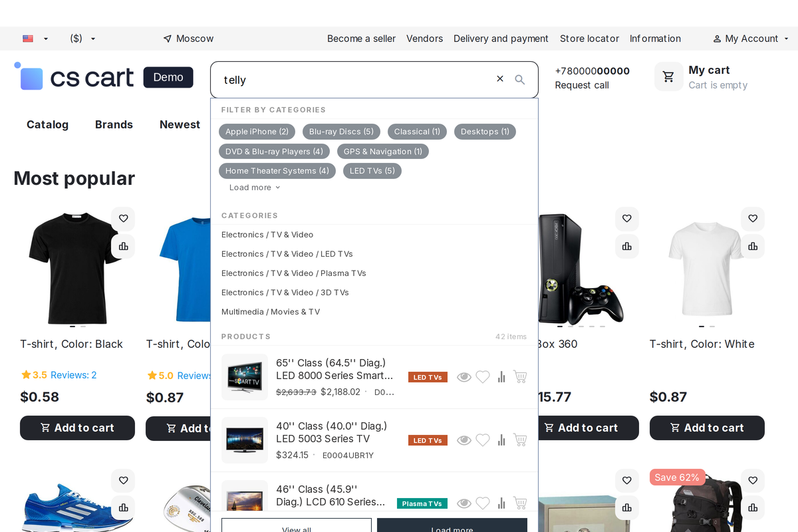The width and height of the screenshot is (798, 532).
Task: Compare the backpack with Save 62% badge
Action: tap(753, 507)
